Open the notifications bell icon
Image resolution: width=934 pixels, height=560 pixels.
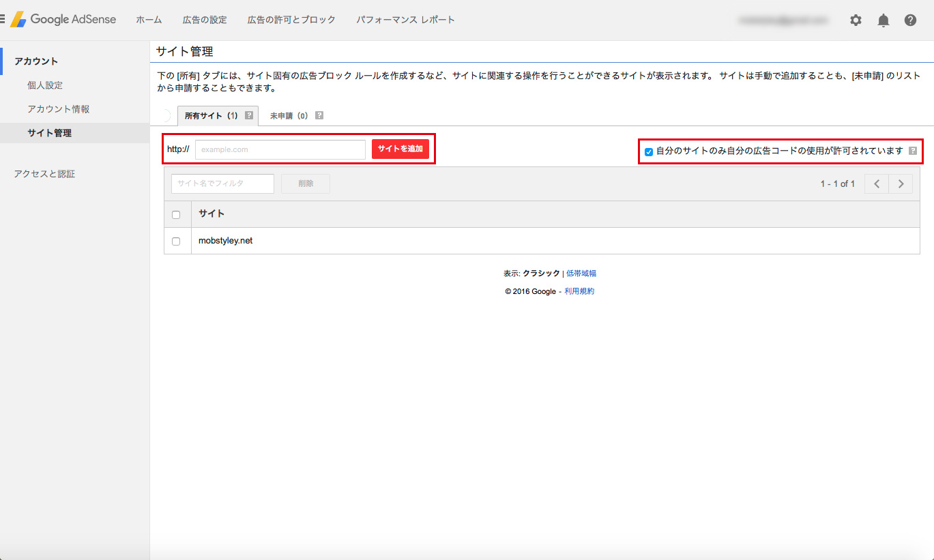[x=884, y=20]
